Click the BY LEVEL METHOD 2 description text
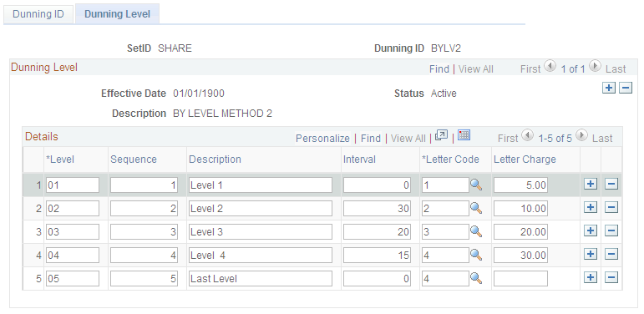Image resolution: width=644 pixels, height=314 pixels. (222, 114)
